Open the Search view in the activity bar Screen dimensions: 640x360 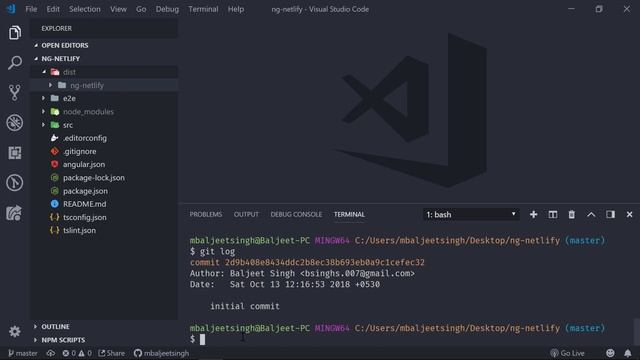click(15, 63)
